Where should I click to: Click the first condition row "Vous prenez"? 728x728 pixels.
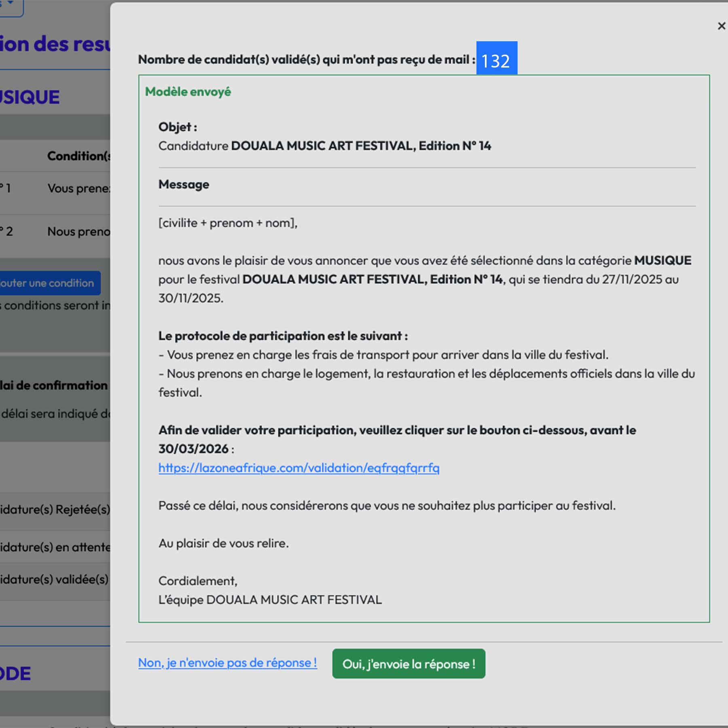(x=78, y=188)
